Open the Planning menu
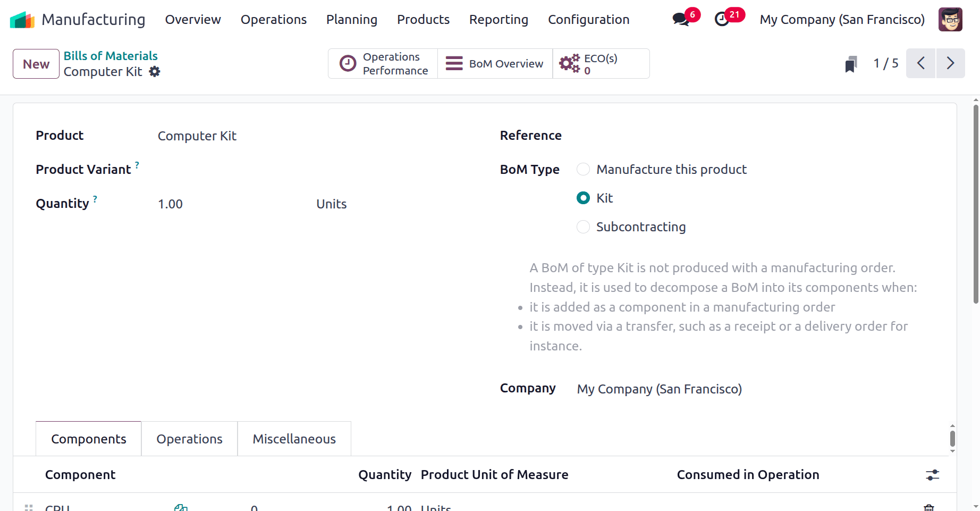This screenshot has height=511, width=980. [352, 20]
